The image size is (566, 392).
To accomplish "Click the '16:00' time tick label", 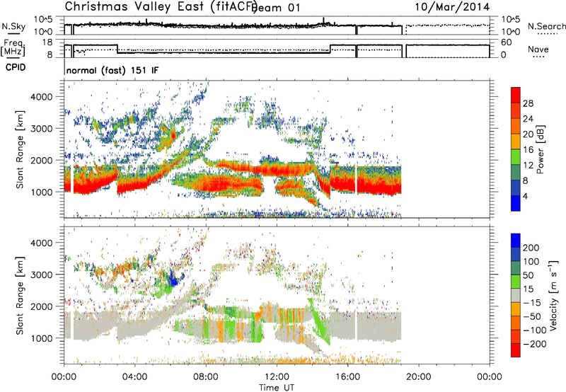I will pyautogui.click(x=347, y=377).
